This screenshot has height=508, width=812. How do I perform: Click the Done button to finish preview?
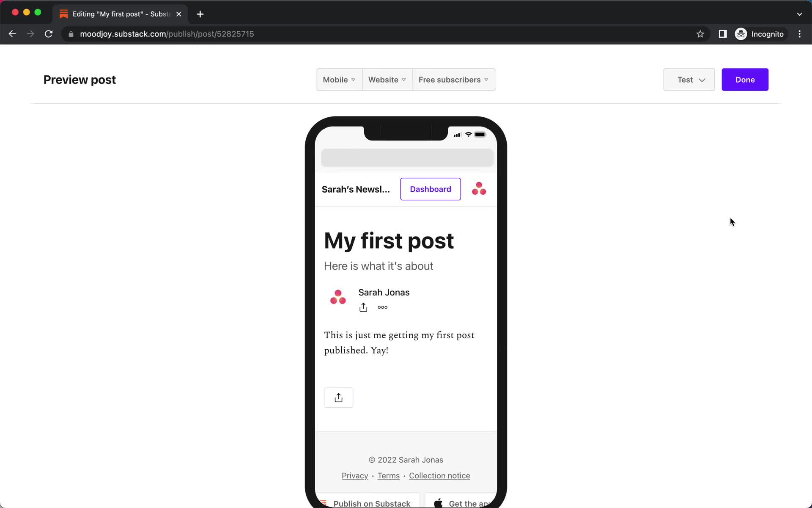coord(745,79)
